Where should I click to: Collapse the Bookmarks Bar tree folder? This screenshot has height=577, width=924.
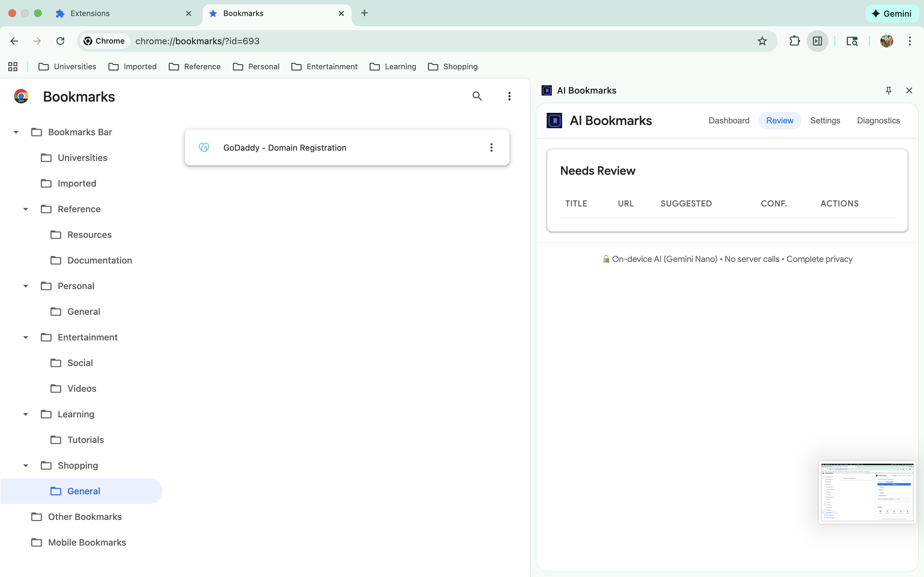point(16,132)
